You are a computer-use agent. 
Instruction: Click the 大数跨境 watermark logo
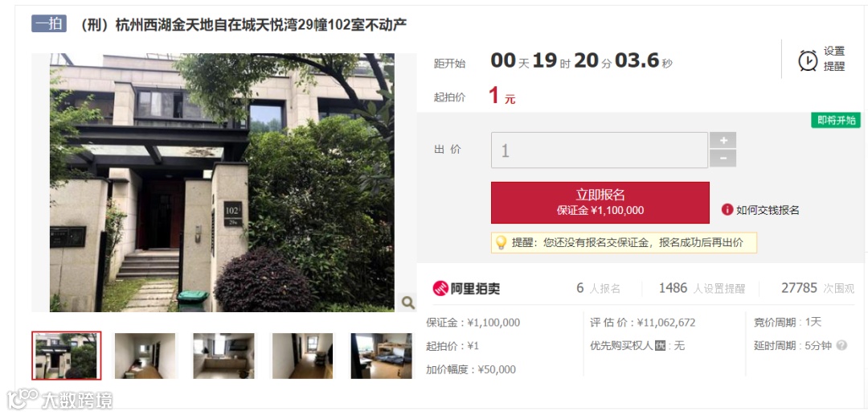[x=59, y=400]
